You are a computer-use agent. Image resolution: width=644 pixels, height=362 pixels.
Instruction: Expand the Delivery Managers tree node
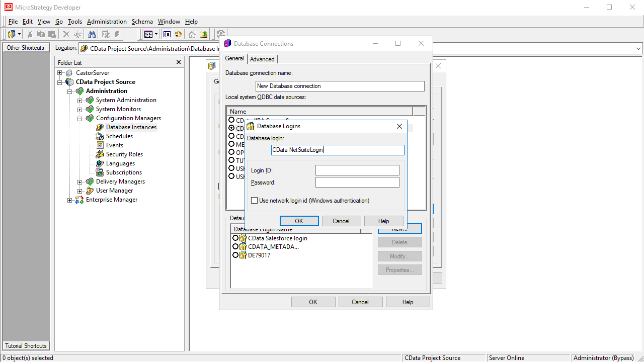tap(80, 182)
